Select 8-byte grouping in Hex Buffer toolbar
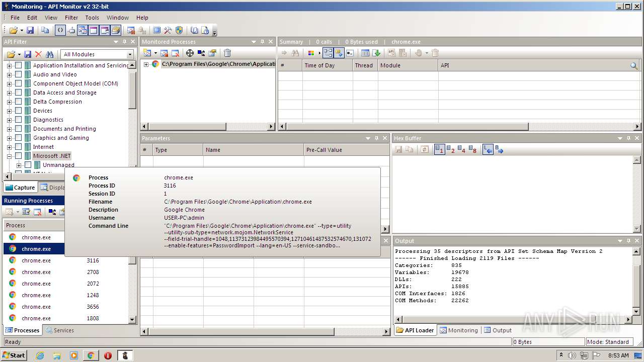The width and height of the screenshot is (644, 362). (x=472, y=149)
